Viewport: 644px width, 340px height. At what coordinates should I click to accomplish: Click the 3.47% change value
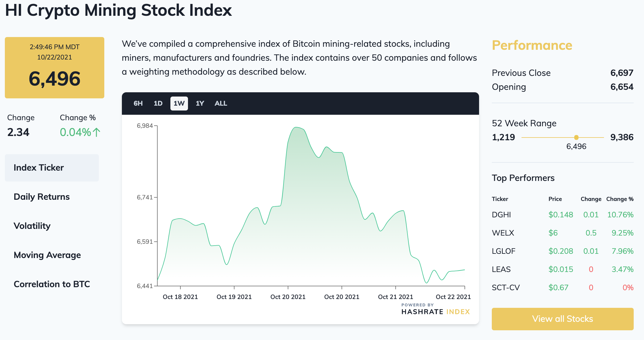click(622, 270)
